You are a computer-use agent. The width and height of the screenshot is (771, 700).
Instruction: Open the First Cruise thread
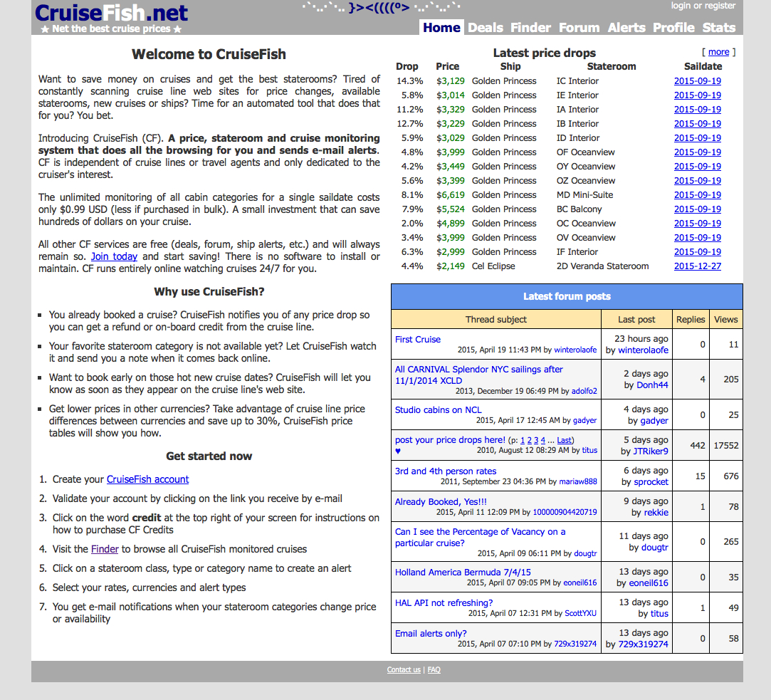coord(417,340)
